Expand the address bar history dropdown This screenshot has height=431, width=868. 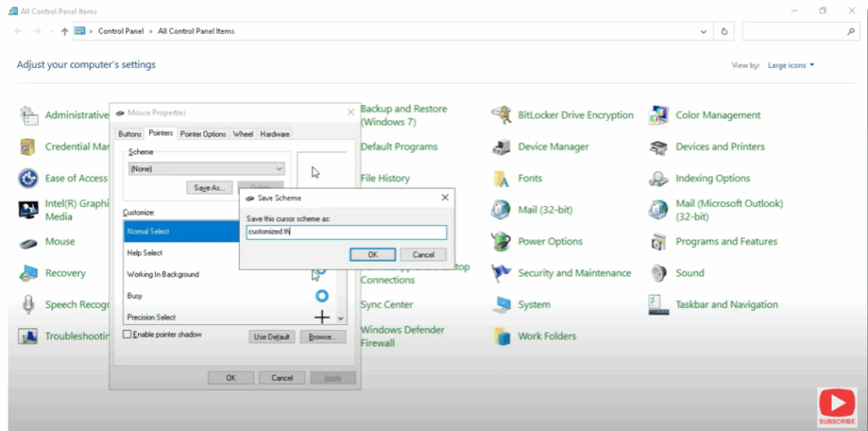pyautogui.click(x=704, y=31)
